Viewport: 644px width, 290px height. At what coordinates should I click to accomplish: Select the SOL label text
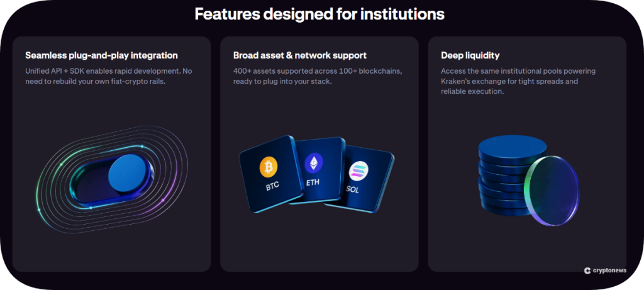(353, 189)
